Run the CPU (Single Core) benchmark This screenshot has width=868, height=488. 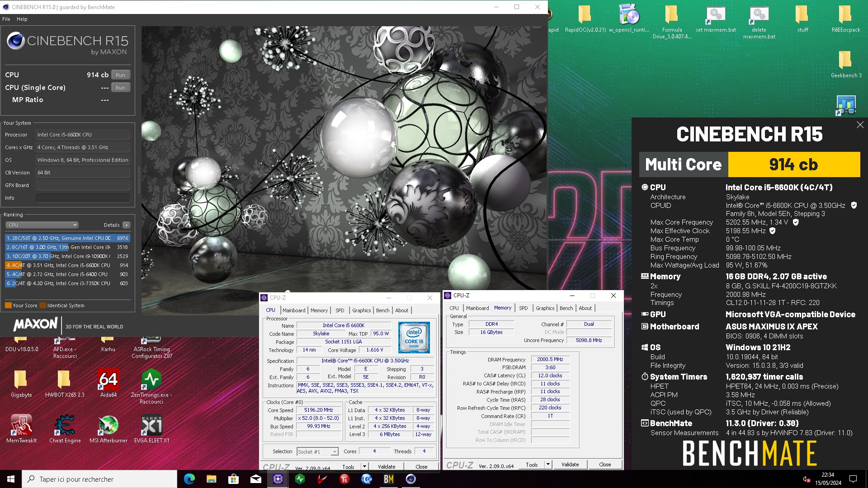pyautogui.click(x=120, y=88)
